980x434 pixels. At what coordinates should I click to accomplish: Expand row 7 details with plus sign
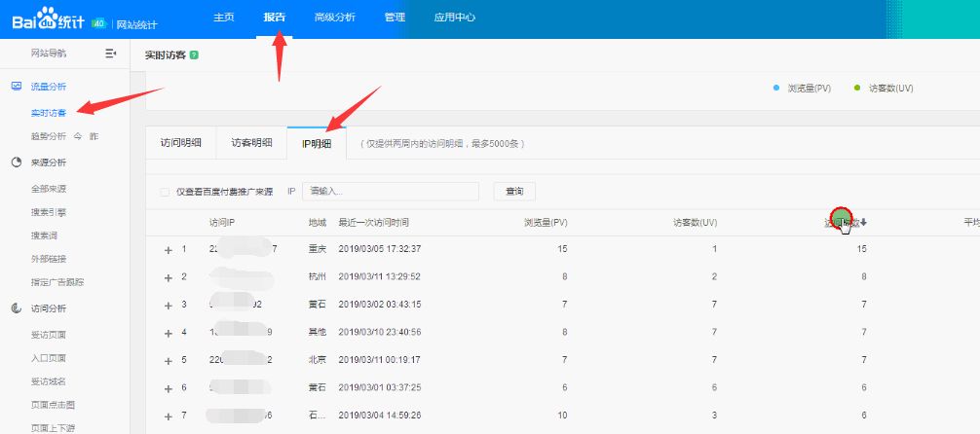coord(168,416)
